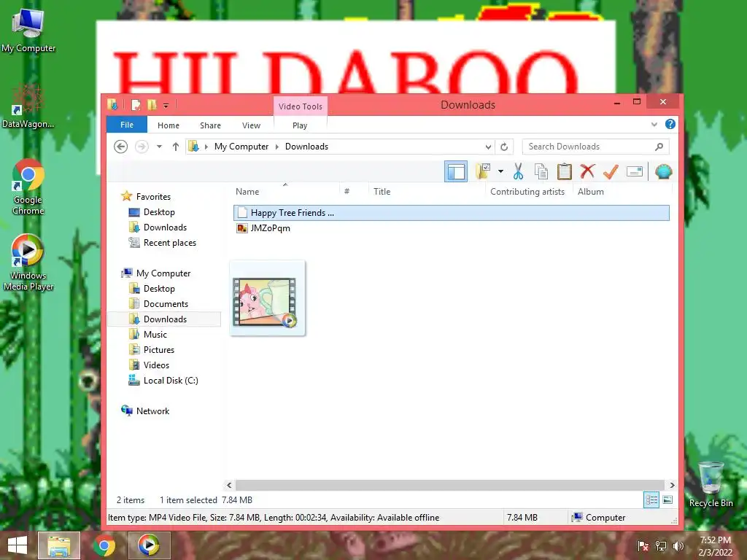Open Google Chrome from taskbar
Image resolution: width=747 pixels, height=560 pixels.
[104, 545]
